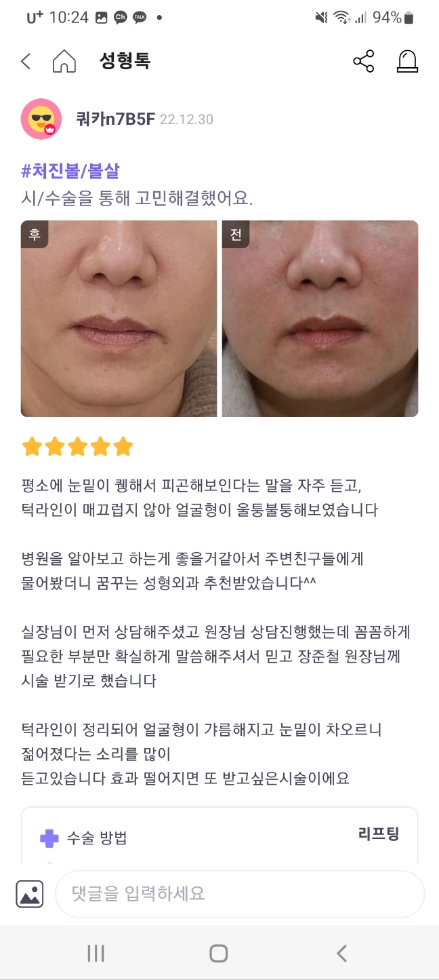
Task: Tap the Android back navigation button
Action: 341,953
